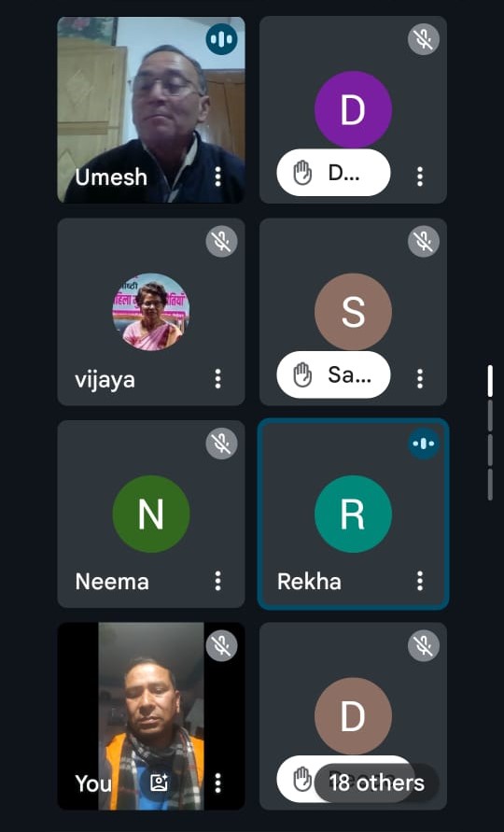
Task: Click the muted mic icon on Neema's tile
Action: [x=222, y=443]
